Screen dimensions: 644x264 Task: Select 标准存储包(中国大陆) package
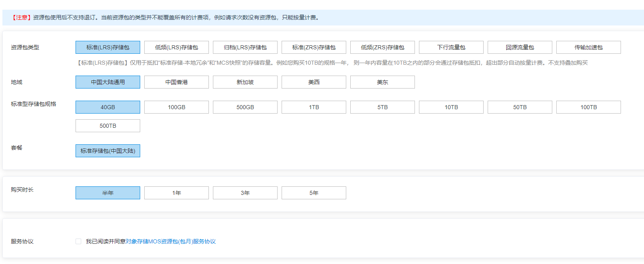point(108,151)
